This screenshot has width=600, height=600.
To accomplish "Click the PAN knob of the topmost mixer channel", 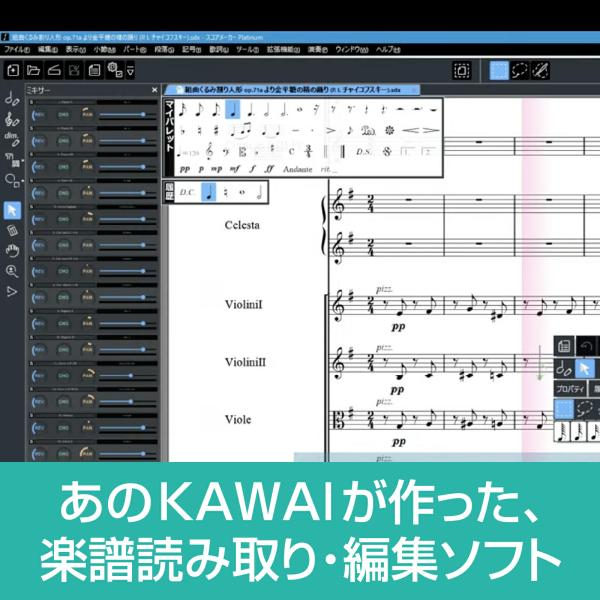I will [x=88, y=114].
